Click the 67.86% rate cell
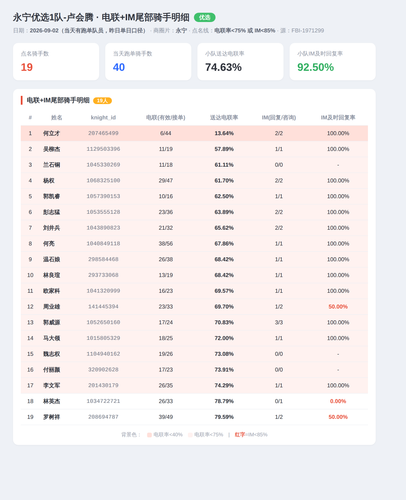Viewport: 406px width, 500px height. click(x=224, y=244)
